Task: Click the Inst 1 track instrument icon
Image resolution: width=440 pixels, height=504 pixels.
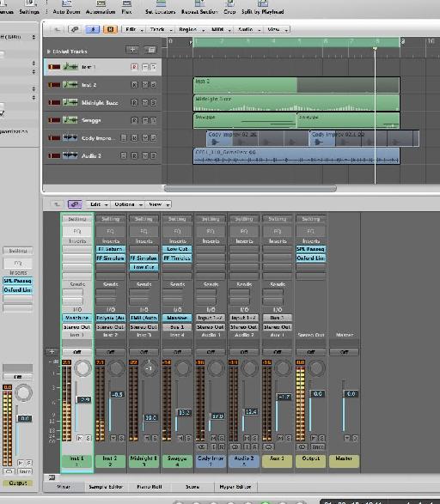Action: pos(70,67)
